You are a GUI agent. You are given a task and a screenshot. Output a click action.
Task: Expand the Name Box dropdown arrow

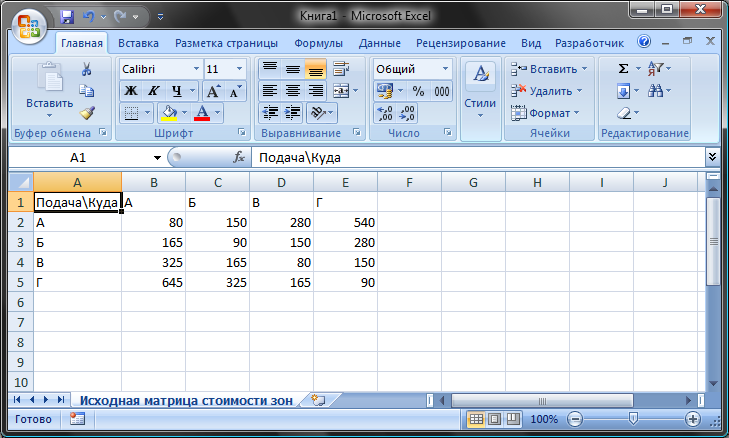point(157,158)
